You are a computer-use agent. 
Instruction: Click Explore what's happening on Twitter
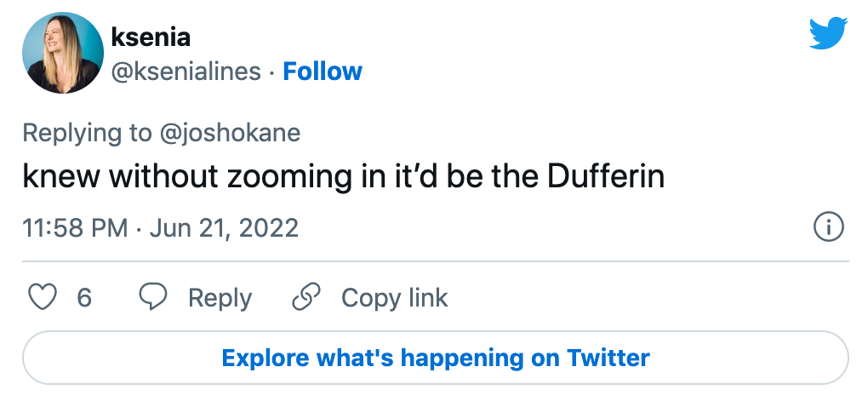point(435,358)
